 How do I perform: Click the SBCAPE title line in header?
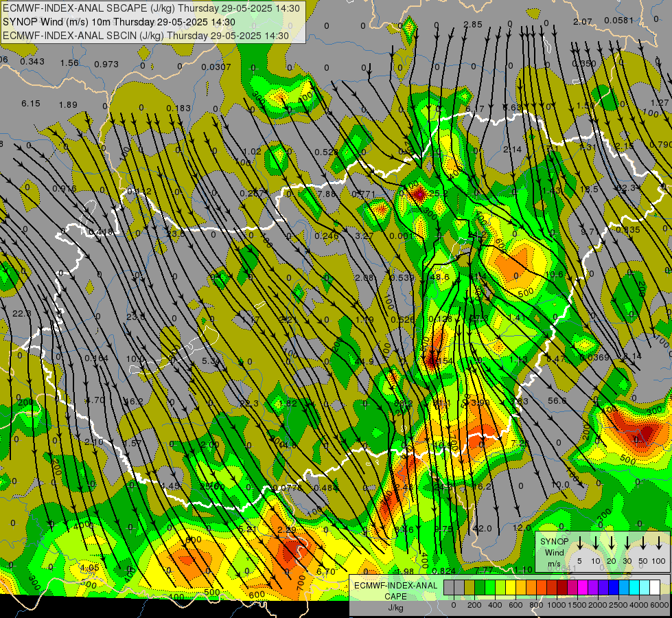(151, 8)
